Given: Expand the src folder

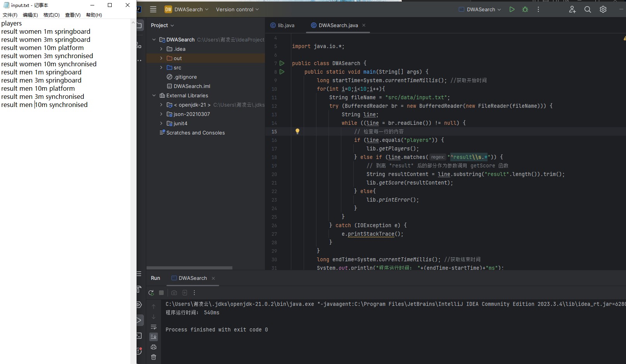Looking at the screenshot, I should (161, 67).
